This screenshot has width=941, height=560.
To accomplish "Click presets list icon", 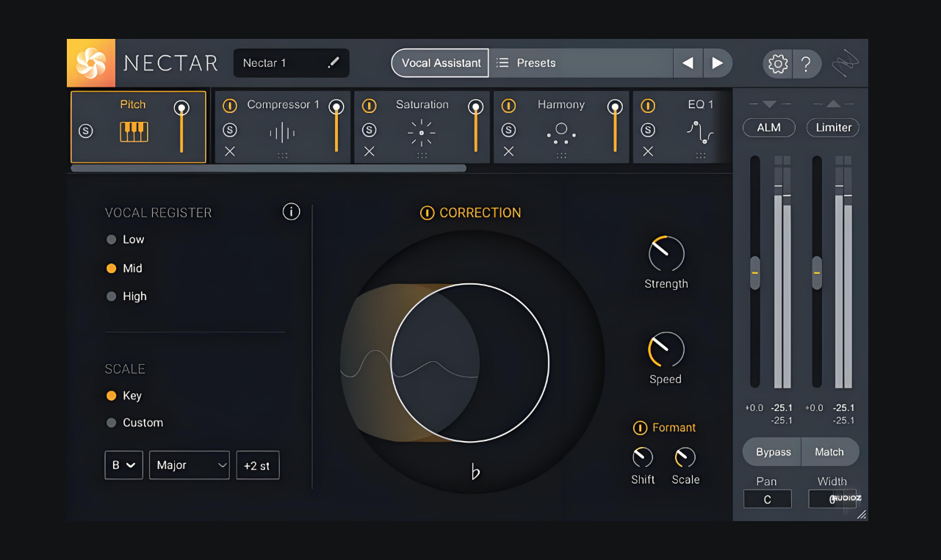I will click(502, 63).
